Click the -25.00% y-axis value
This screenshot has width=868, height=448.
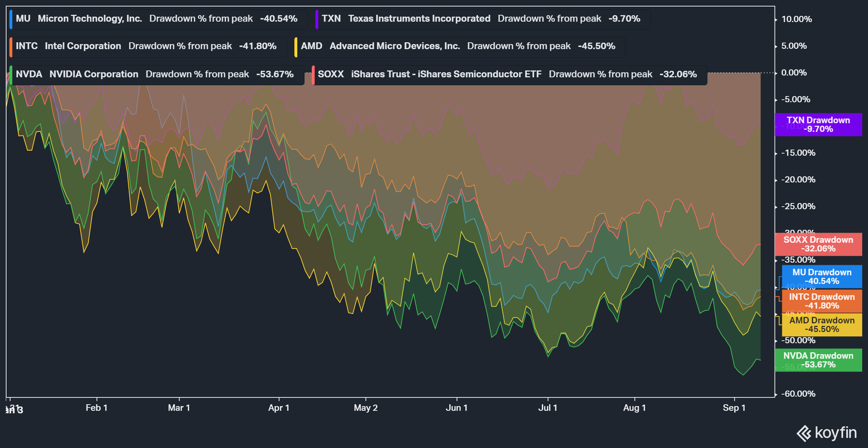[x=798, y=206]
